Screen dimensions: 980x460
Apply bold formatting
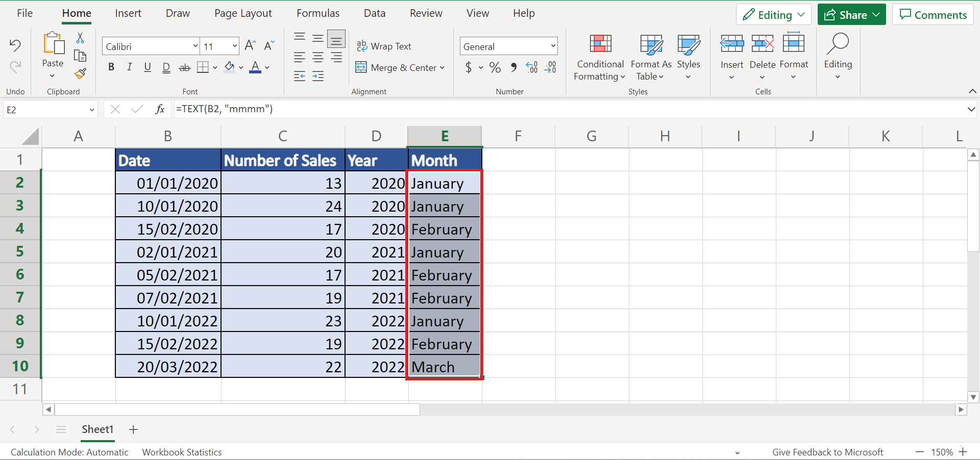coord(111,67)
